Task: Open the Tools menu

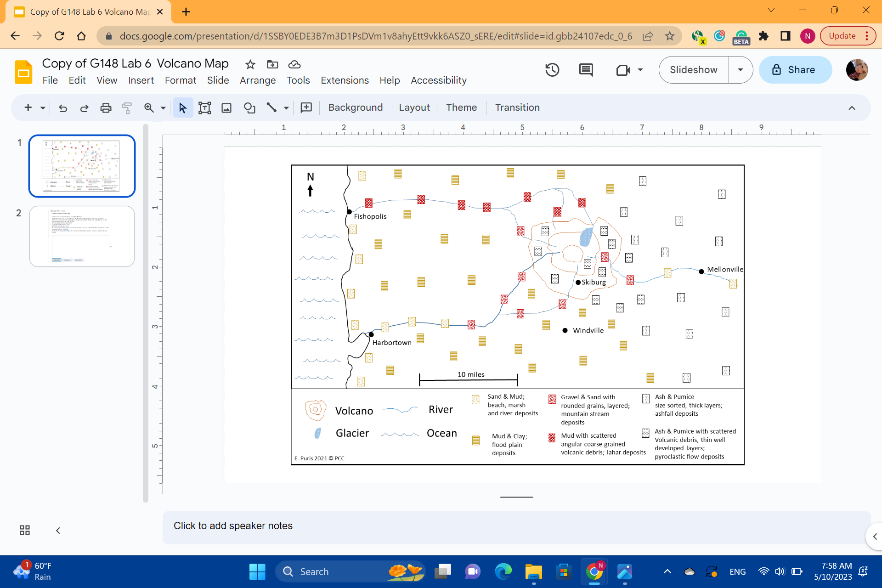Action: click(298, 80)
